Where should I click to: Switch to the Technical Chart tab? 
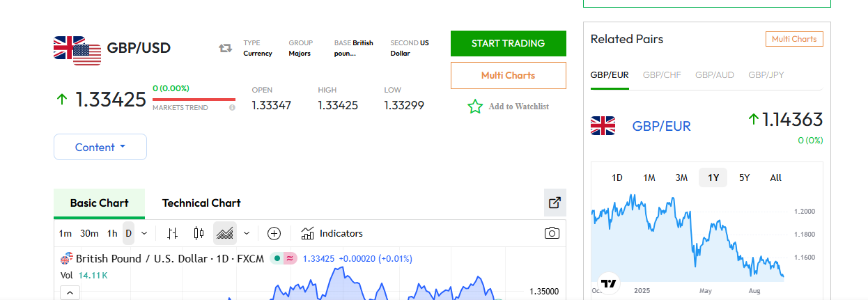[201, 203]
